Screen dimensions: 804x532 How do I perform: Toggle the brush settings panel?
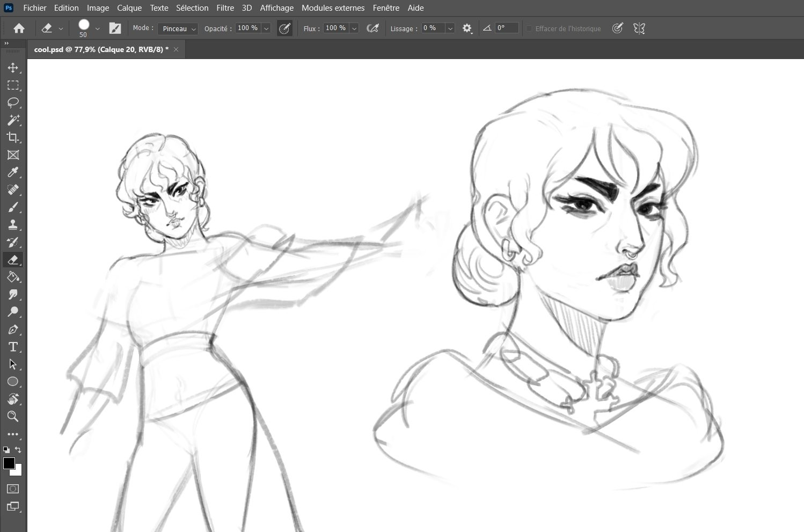click(x=115, y=28)
